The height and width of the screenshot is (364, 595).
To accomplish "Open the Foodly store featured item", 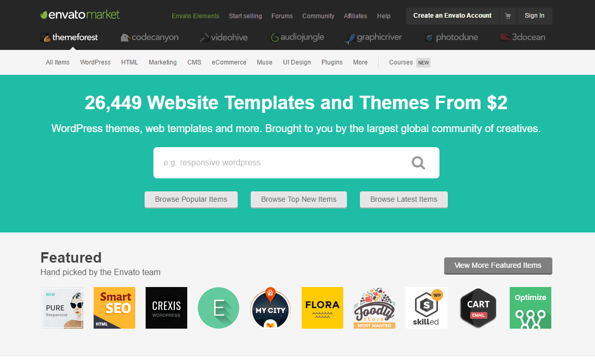I will pyautogui.click(x=374, y=308).
